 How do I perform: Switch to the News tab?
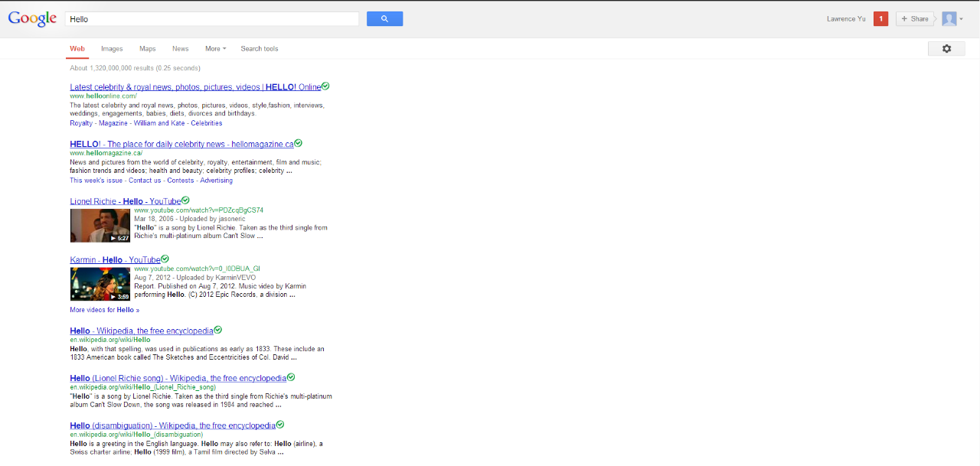[180, 49]
